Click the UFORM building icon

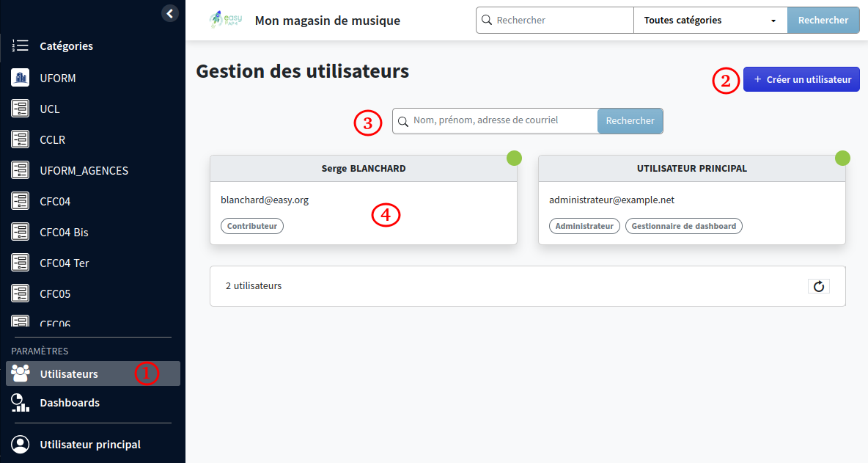click(x=20, y=77)
